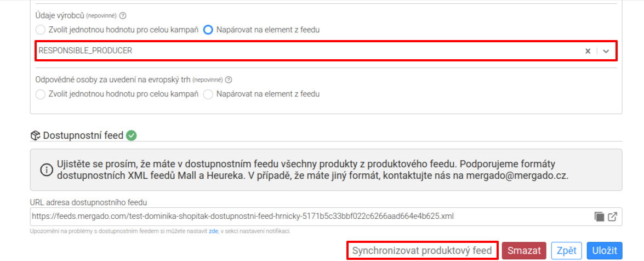The image size is (644, 261).
Task: Save with the Uložit button
Action: pyautogui.click(x=605, y=251)
